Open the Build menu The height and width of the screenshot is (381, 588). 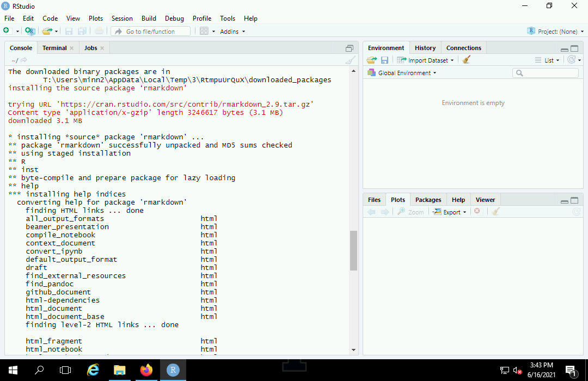(149, 19)
